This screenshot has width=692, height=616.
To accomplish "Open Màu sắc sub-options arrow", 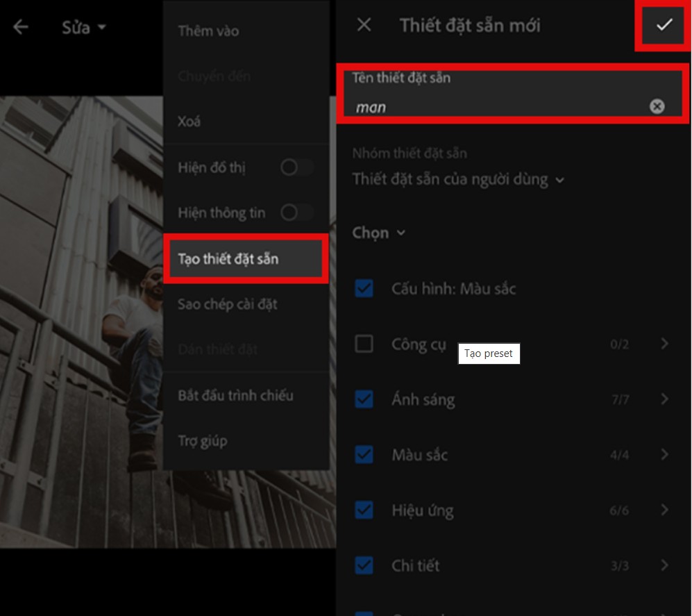I will coord(664,455).
